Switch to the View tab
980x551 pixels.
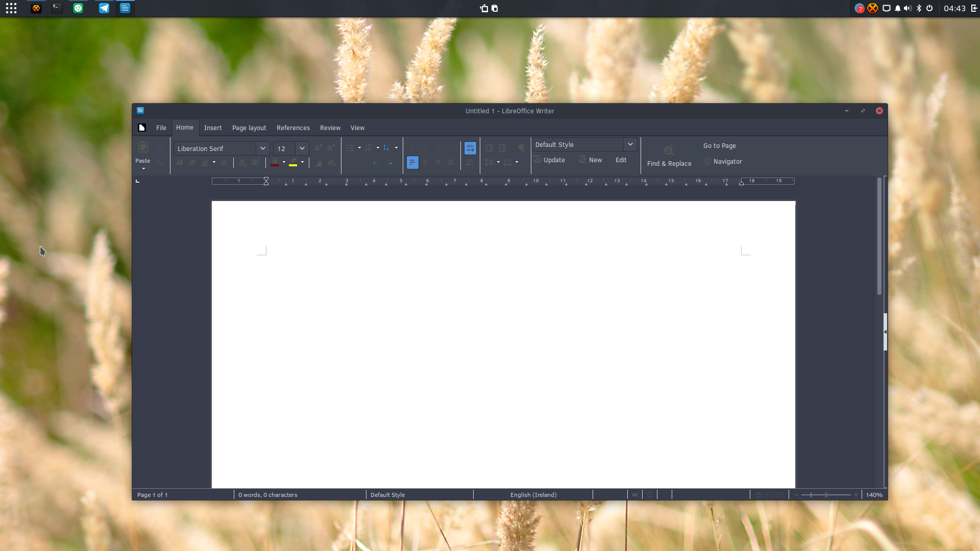pyautogui.click(x=357, y=128)
